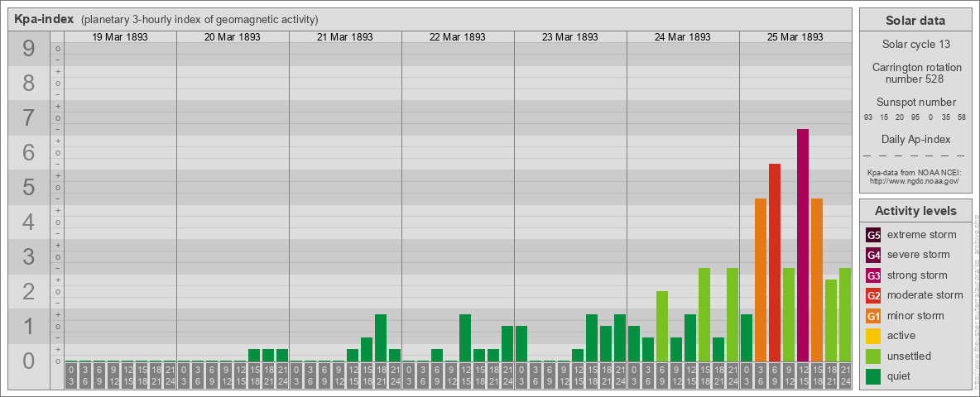Click the 'Activity levels' panel heading
Image resolution: width=980 pixels, height=397 pixels.
[915, 211]
